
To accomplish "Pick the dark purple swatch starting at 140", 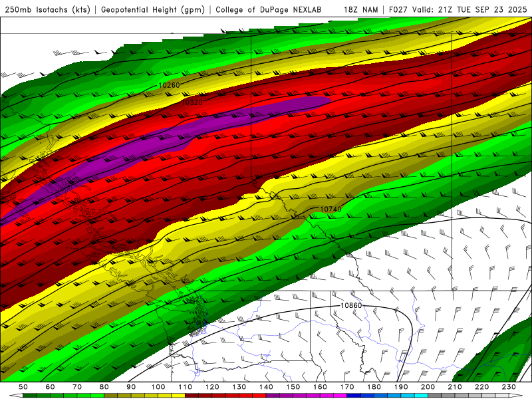I will tap(273, 396).
